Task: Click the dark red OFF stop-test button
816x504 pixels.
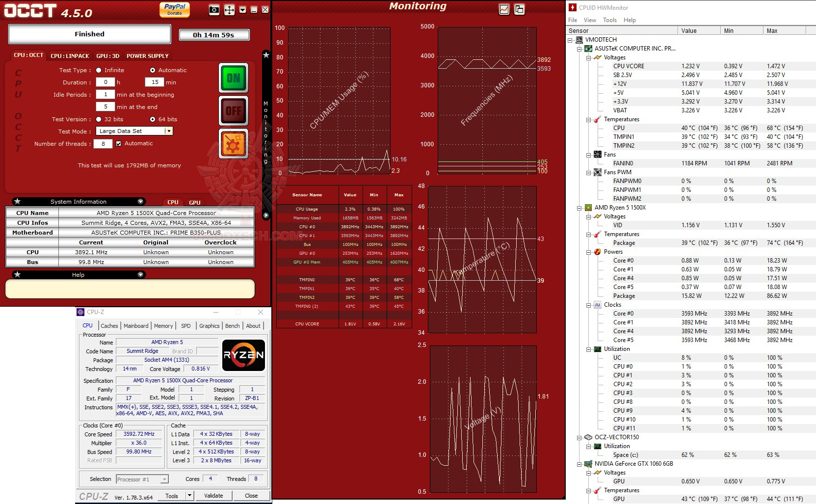Action: 234,111
